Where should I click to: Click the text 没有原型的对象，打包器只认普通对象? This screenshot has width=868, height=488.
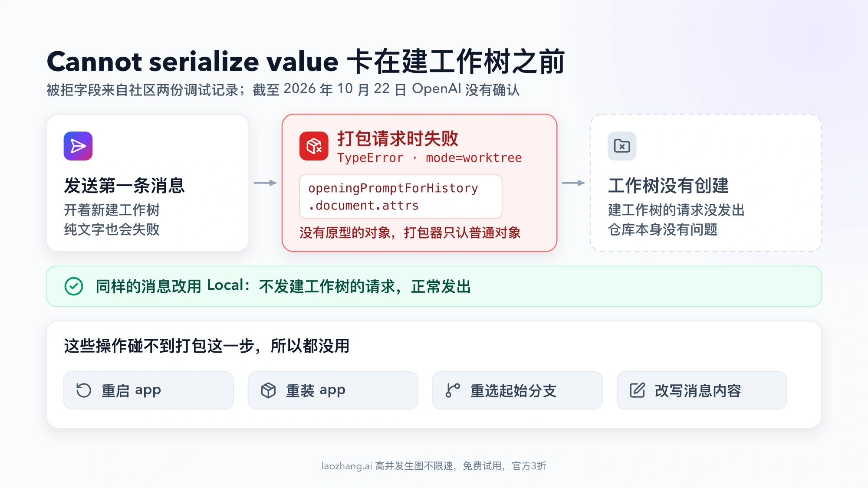click(410, 233)
